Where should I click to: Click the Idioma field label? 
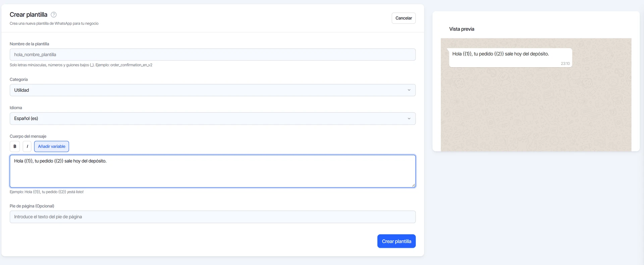point(16,108)
